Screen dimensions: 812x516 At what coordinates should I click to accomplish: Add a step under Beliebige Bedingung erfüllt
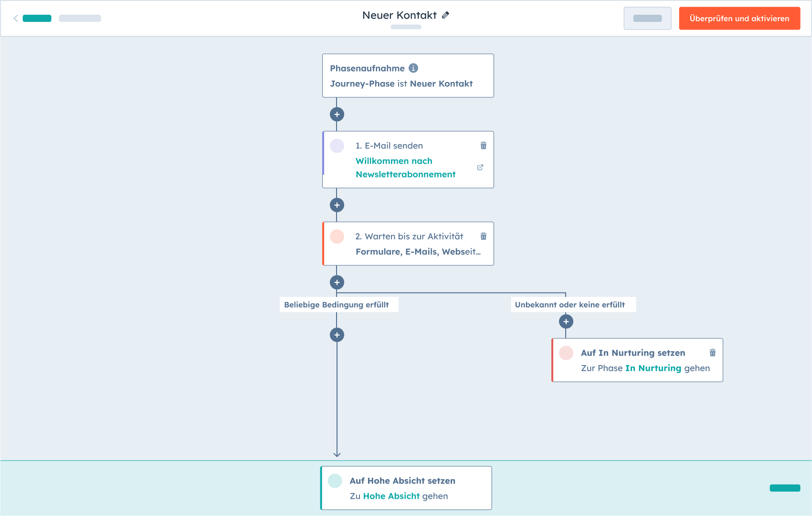click(337, 335)
